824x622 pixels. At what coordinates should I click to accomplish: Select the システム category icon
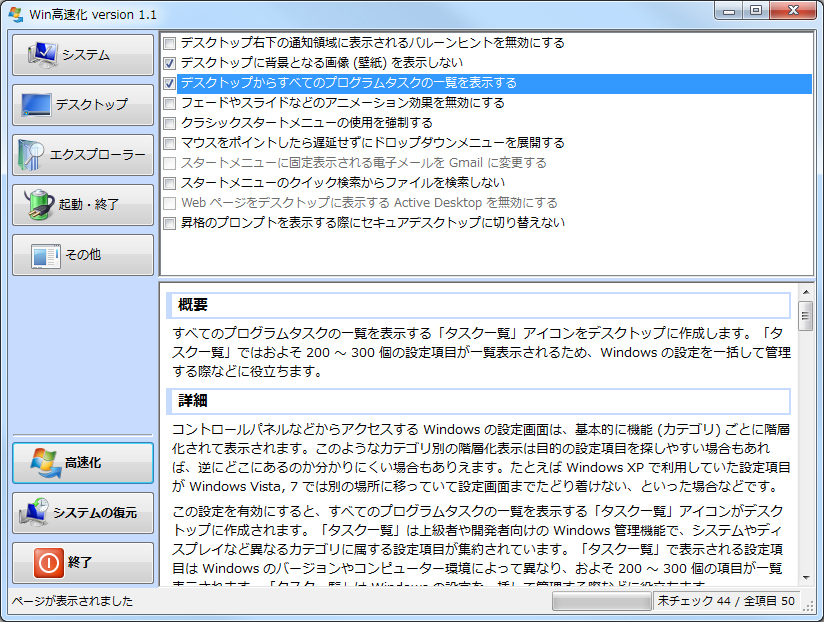point(42,53)
